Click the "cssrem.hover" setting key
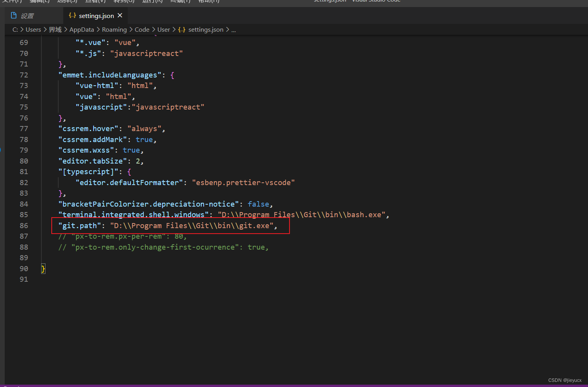The height and width of the screenshot is (387, 588). click(x=89, y=128)
